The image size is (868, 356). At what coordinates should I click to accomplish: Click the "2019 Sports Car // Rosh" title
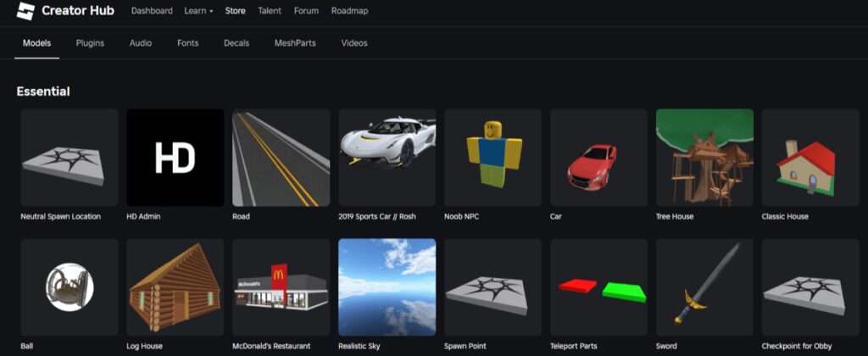tap(377, 216)
